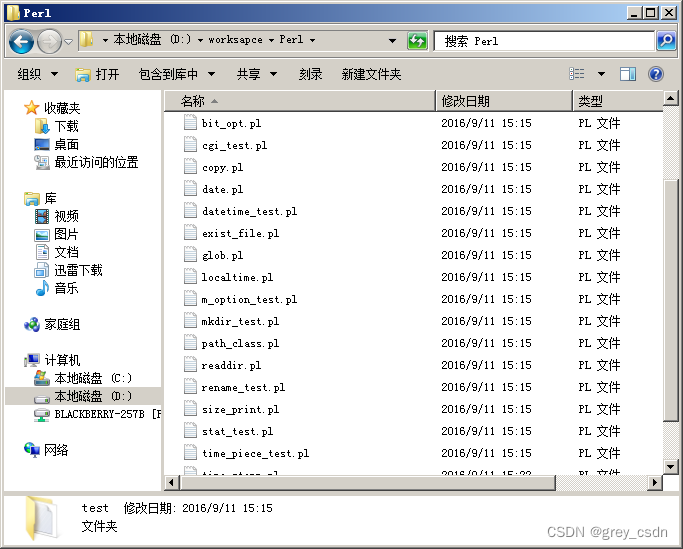Screen dimensions: 683x549
Task: Select file stat_test.pl
Action: point(237,431)
